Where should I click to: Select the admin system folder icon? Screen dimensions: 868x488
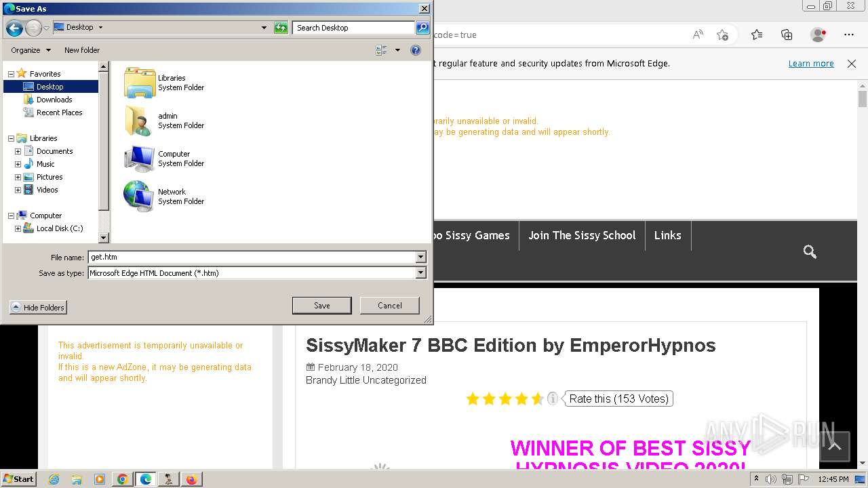click(140, 121)
